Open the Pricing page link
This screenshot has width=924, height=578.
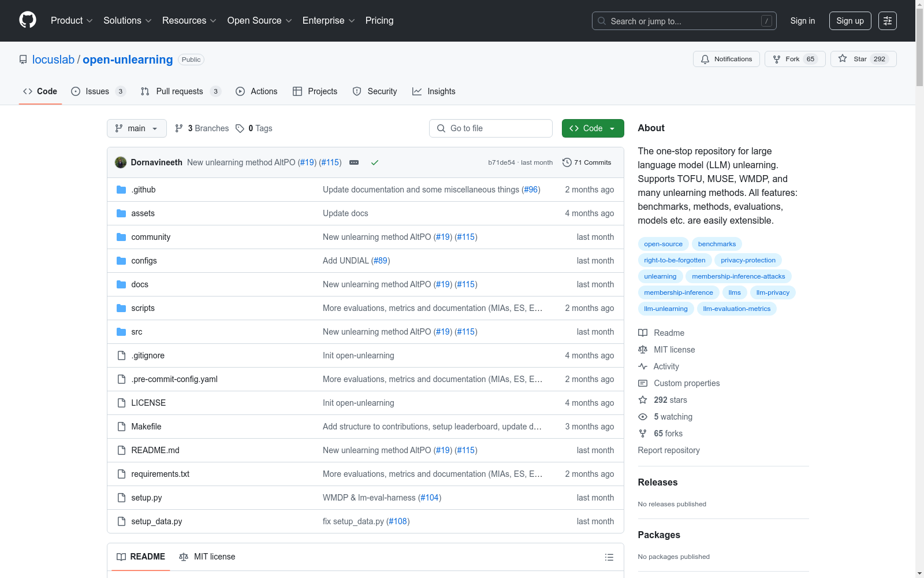click(x=379, y=21)
